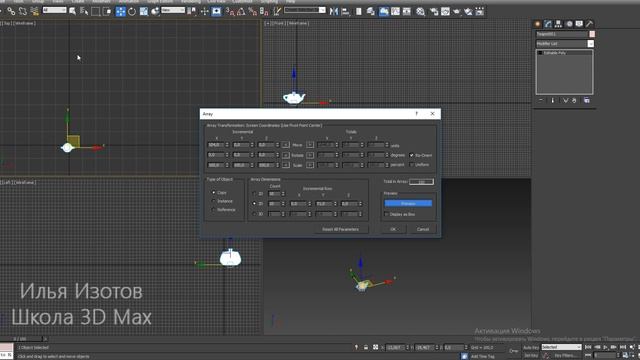Toggle the Percent Snap icon
The height and width of the screenshot is (360, 640).
[253, 11]
